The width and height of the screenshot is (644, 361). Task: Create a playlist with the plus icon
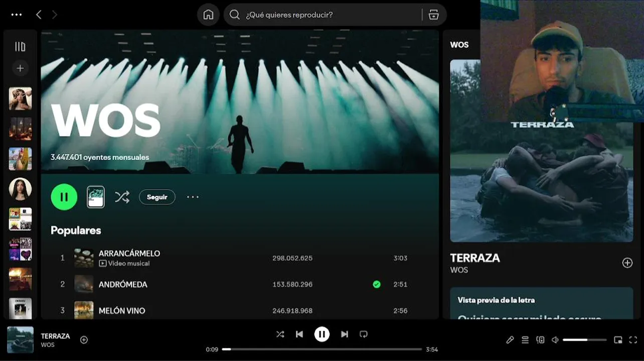(x=20, y=68)
